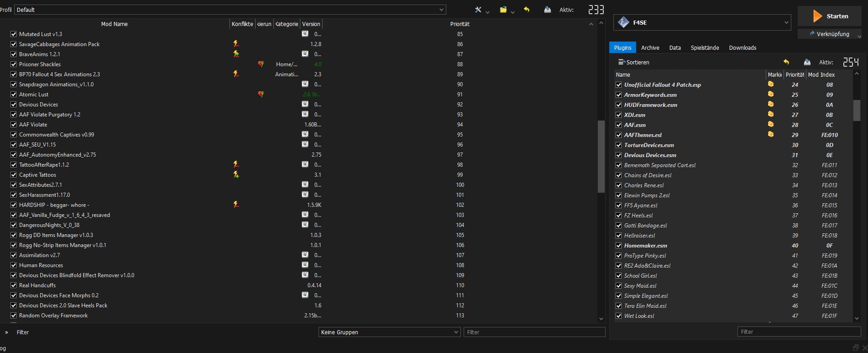
Task: Click the Starten button
Action: pos(829,16)
